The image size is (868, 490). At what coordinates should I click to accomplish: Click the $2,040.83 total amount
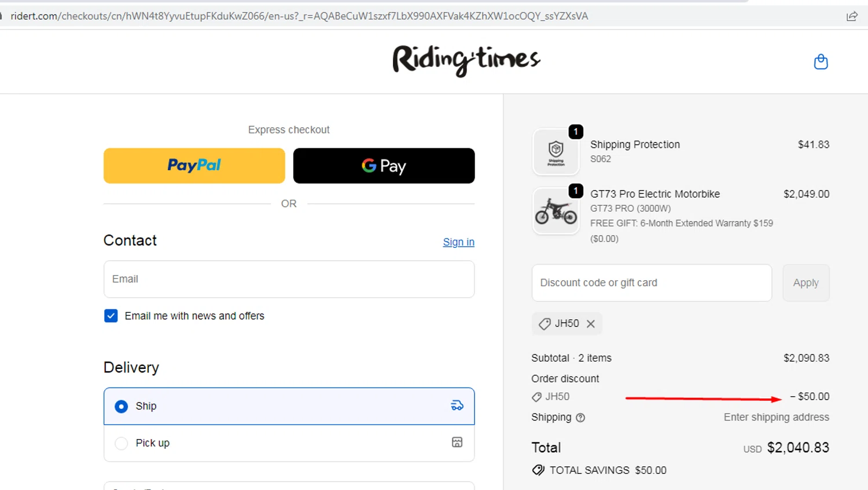(x=798, y=448)
